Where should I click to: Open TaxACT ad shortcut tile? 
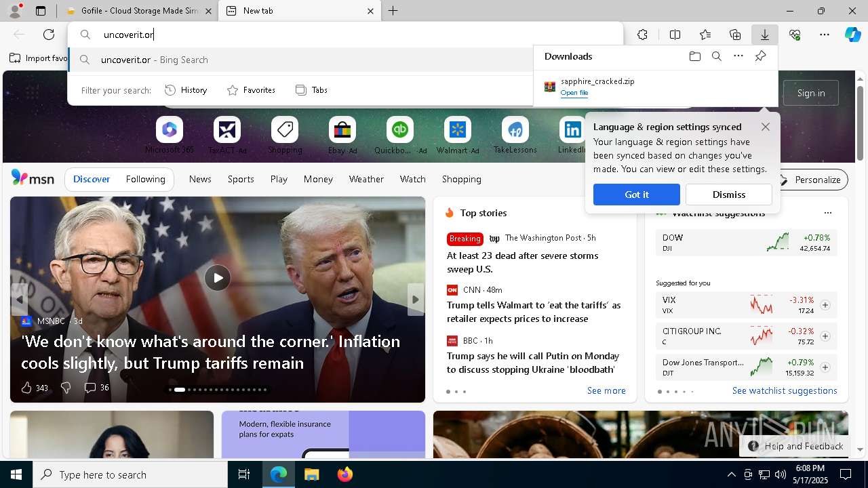pyautogui.click(x=227, y=135)
